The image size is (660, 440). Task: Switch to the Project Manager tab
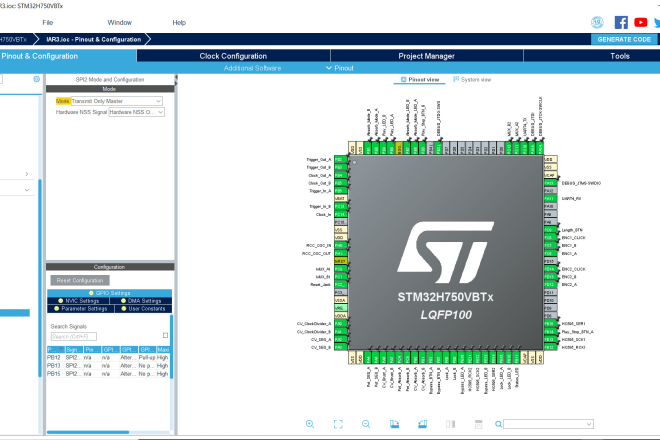pos(426,56)
